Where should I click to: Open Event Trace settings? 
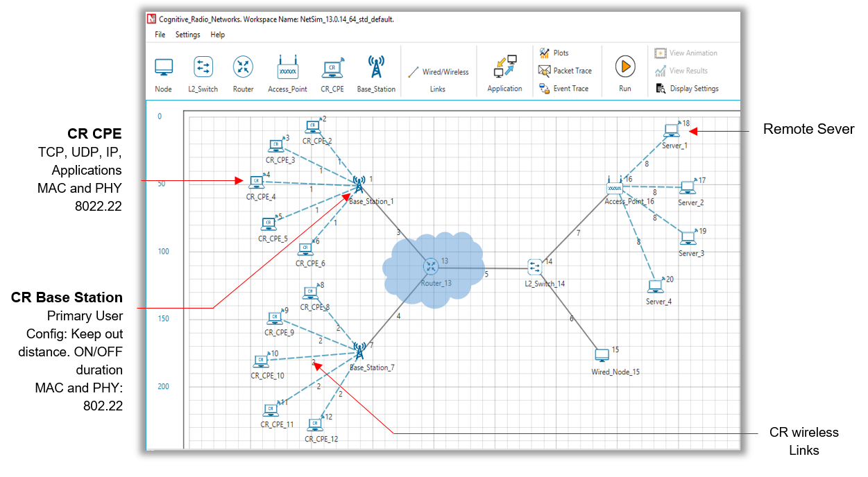pyautogui.click(x=563, y=89)
